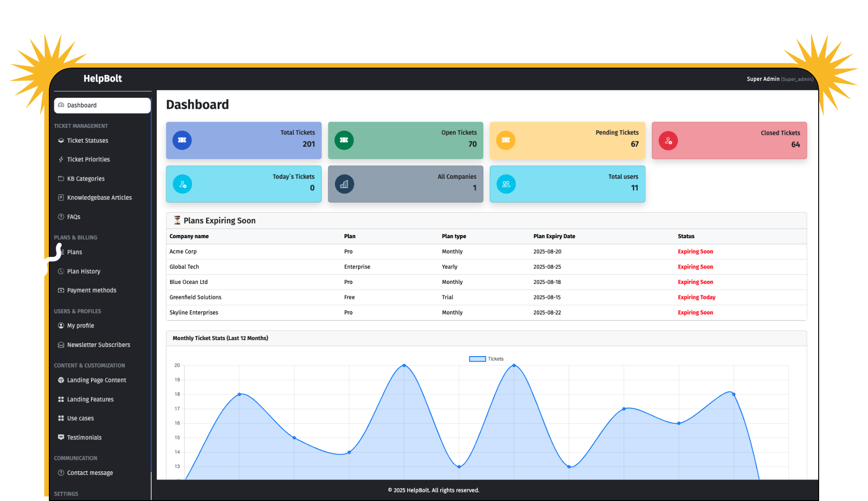
Task: Click the Total users people icon
Action: coord(506,184)
